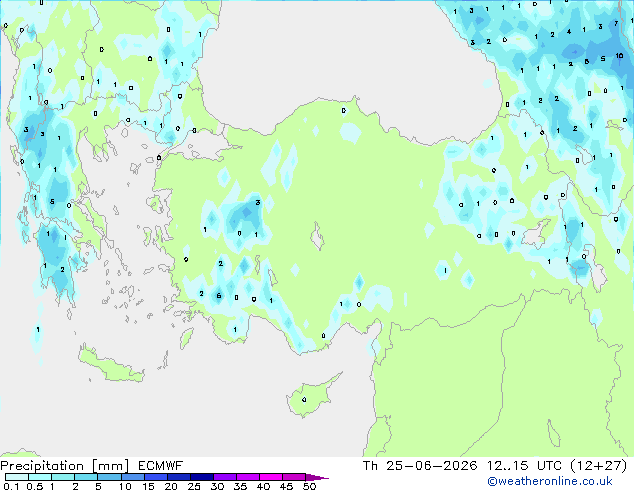Image resolution: width=634 pixels, height=490 pixels.
Task: Click the '7' precipitation value on the map
Action: tap(616, 23)
